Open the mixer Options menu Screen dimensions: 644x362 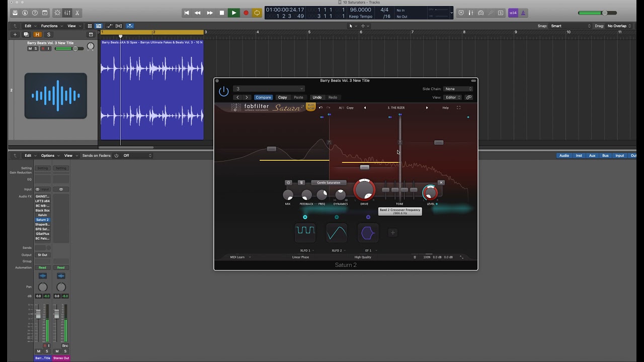click(x=49, y=156)
